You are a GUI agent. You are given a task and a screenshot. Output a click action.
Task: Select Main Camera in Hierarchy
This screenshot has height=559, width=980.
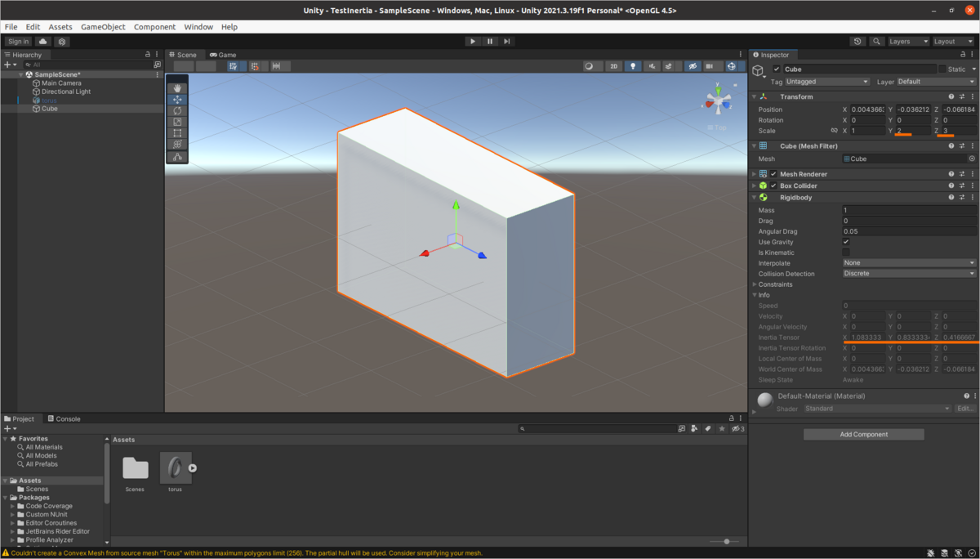click(61, 83)
